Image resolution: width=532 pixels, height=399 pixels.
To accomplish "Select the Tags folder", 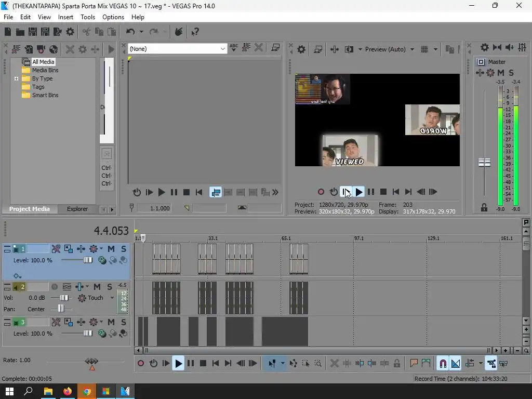I will (38, 87).
